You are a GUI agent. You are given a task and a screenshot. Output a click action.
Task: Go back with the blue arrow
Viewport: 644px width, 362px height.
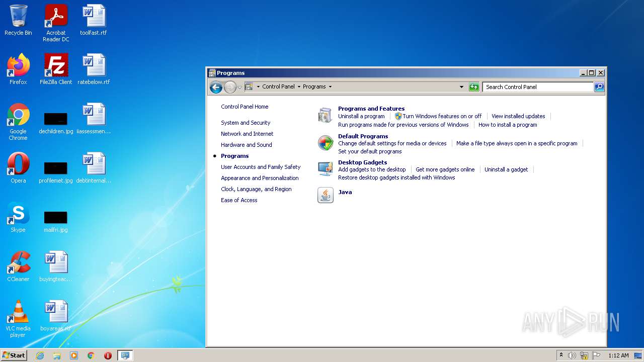pyautogui.click(x=216, y=87)
